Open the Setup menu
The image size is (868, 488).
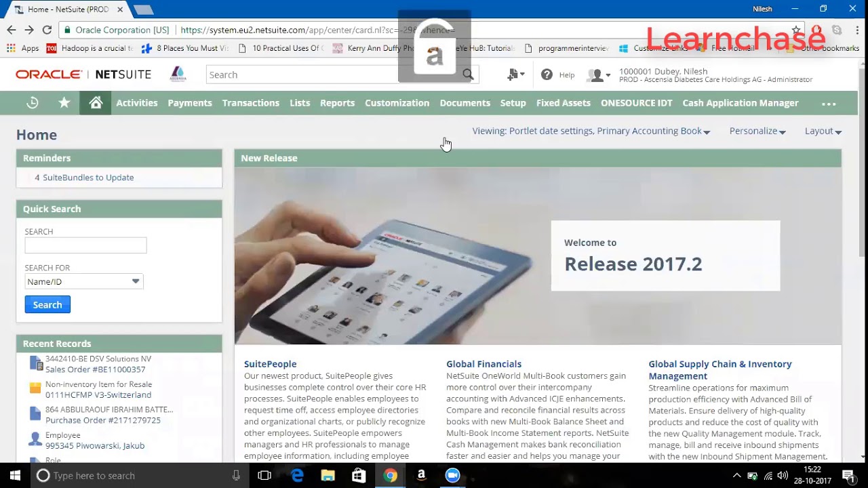pos(513,103)
